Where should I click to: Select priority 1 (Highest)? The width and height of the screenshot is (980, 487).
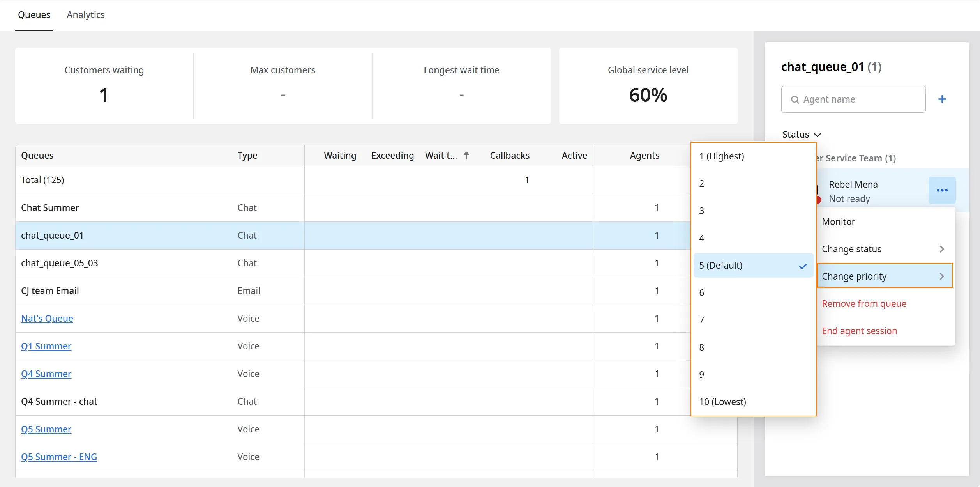click(753, 156)
